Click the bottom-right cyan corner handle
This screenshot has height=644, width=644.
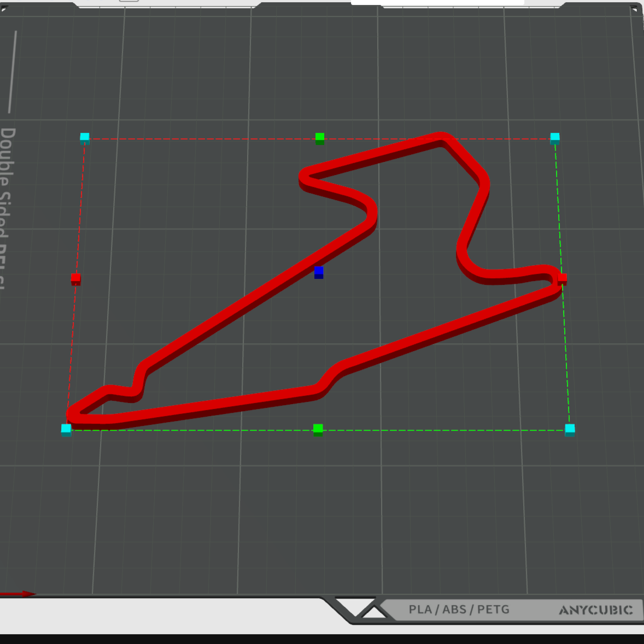point(570,430)
